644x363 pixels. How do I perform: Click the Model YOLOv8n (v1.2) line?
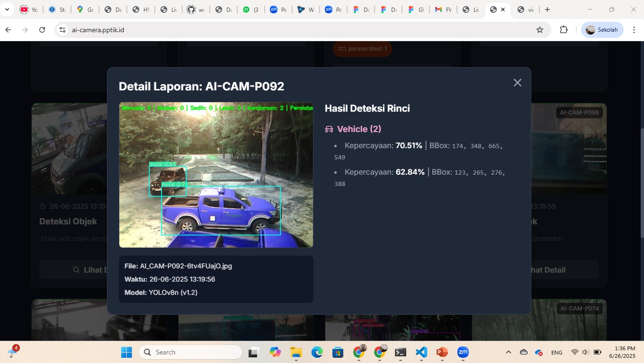(x=161, y=292)
